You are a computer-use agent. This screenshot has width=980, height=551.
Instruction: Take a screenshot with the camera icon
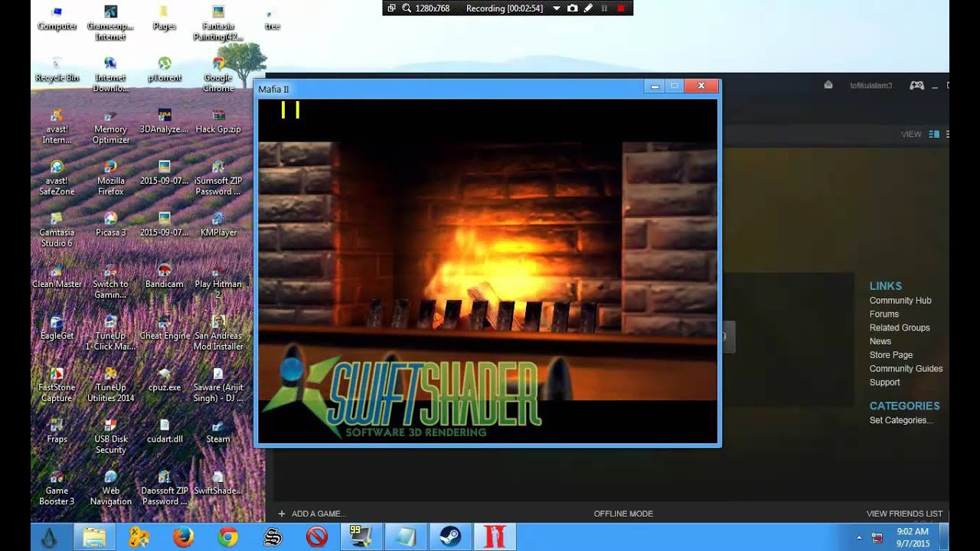(572, 8)
